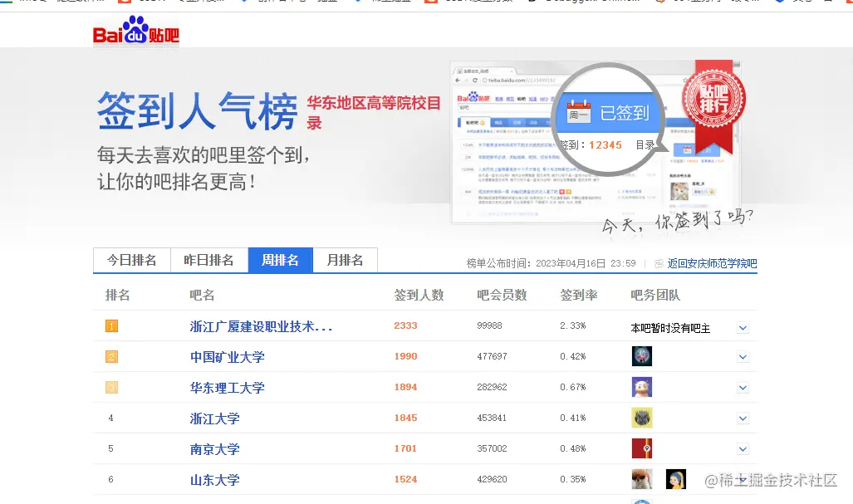Click the sign-in rate 0.67%
Viewport: 853px width, 504px height.
(x=573, y=387)
